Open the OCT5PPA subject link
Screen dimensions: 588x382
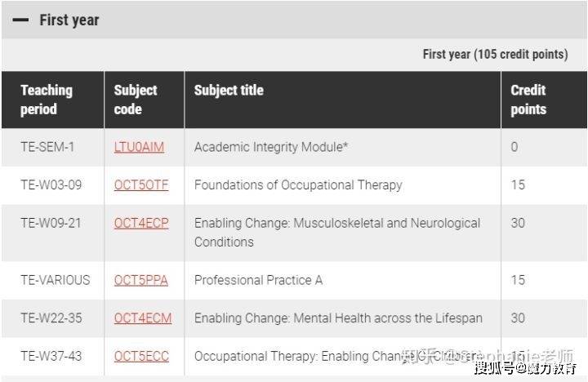tap(141, 280)
